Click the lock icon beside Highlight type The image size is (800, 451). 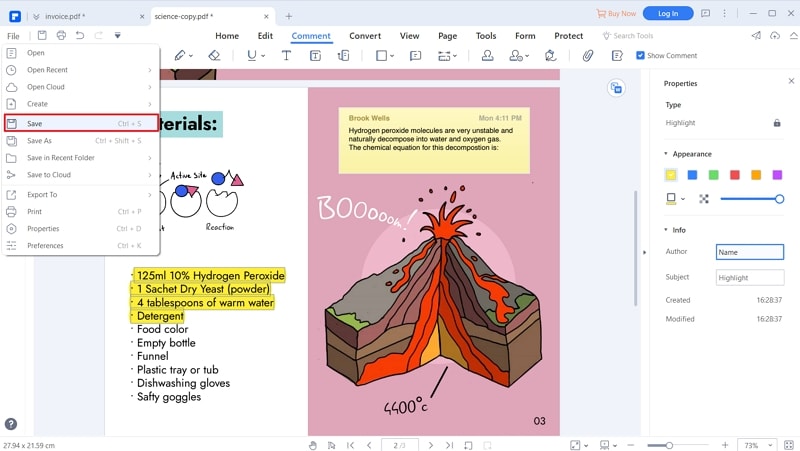777,123
